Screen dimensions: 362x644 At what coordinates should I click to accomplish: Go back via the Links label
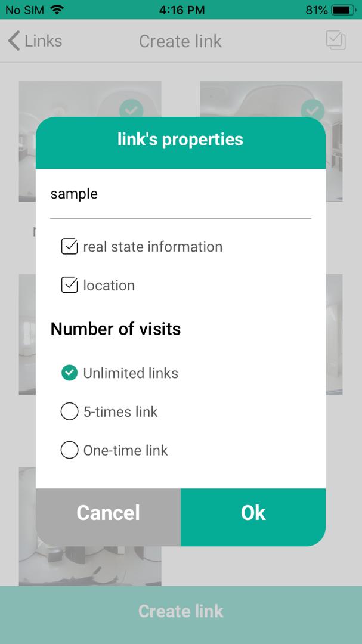point(44,41)
